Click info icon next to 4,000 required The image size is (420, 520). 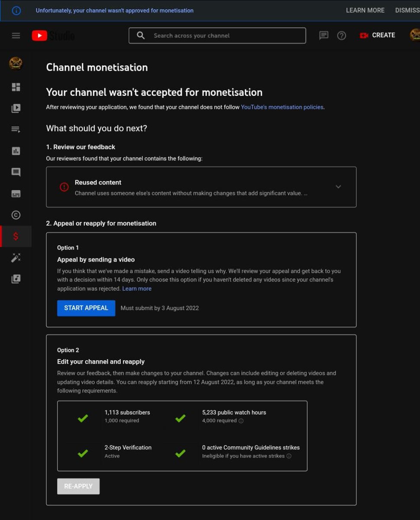[x=241, y=421]
